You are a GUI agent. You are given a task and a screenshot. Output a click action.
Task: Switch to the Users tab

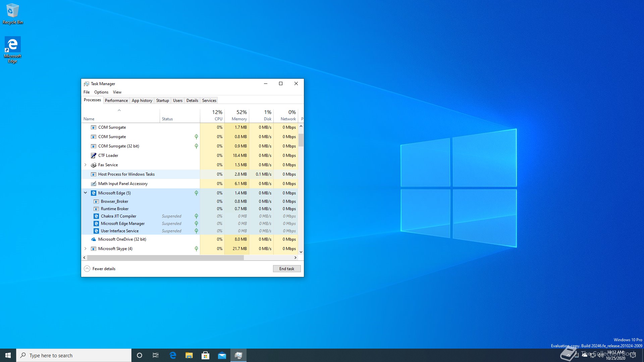[x=178, y=101]
